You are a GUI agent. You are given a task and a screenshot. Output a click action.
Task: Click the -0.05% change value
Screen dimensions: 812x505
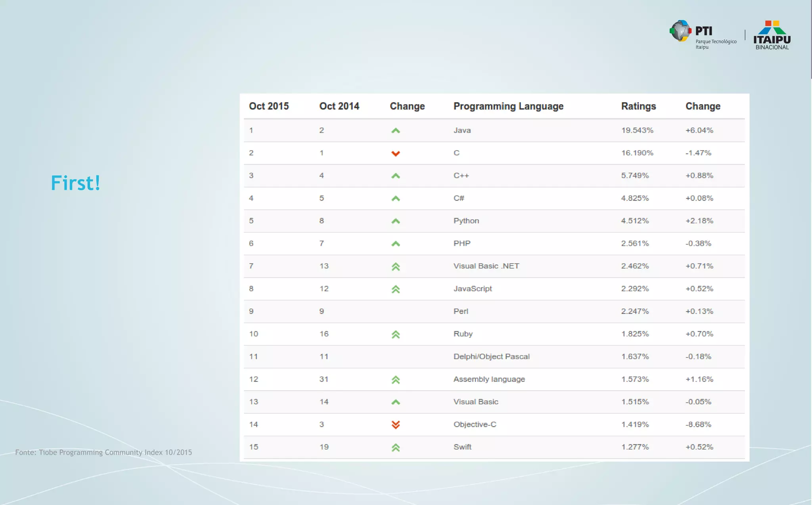698,402
